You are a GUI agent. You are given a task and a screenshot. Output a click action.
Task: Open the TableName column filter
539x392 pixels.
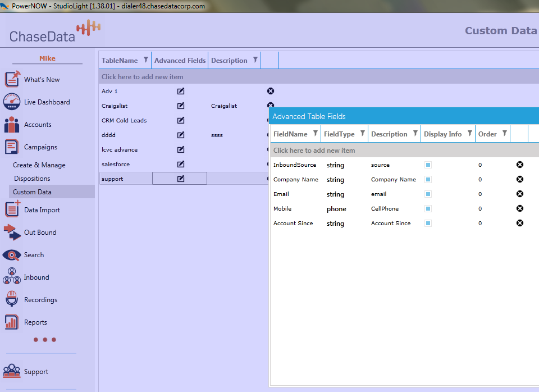tap(146, 60)
